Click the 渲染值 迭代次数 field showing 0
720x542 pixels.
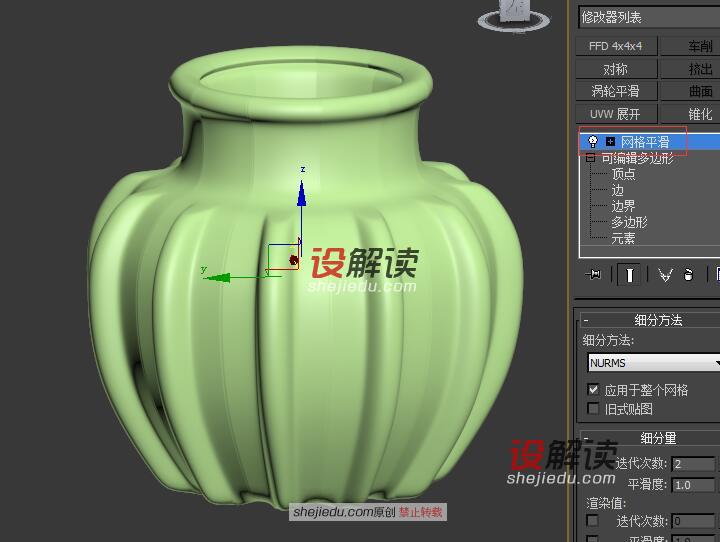click(693, 521)
